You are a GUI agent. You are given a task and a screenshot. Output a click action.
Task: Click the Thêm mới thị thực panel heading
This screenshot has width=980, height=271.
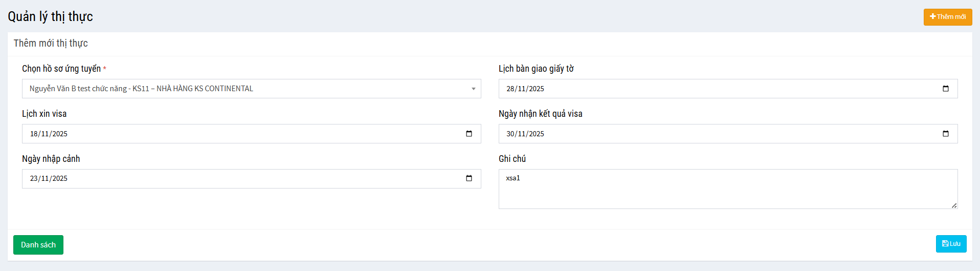pyautogui.click(x=51, y=44)
